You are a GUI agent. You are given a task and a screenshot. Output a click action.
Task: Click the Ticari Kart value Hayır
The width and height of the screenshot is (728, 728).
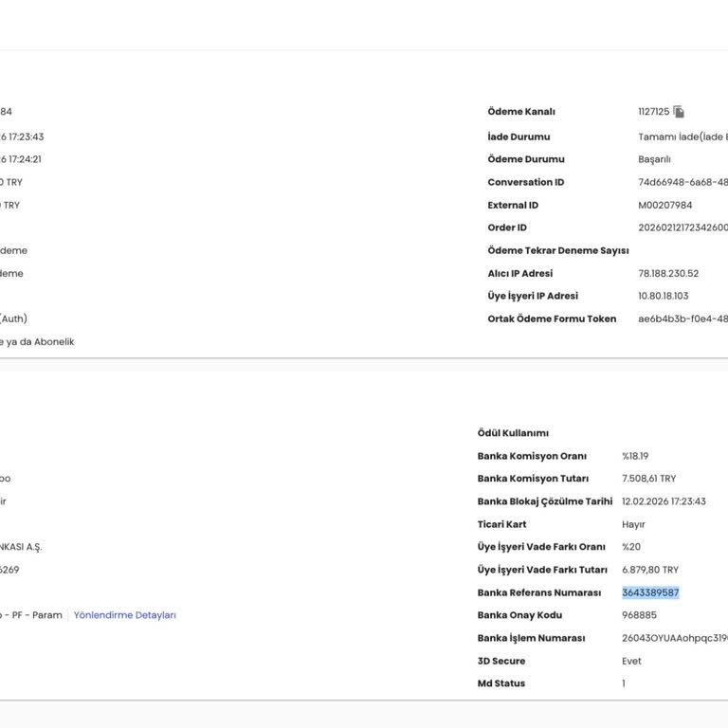[633, 524]
